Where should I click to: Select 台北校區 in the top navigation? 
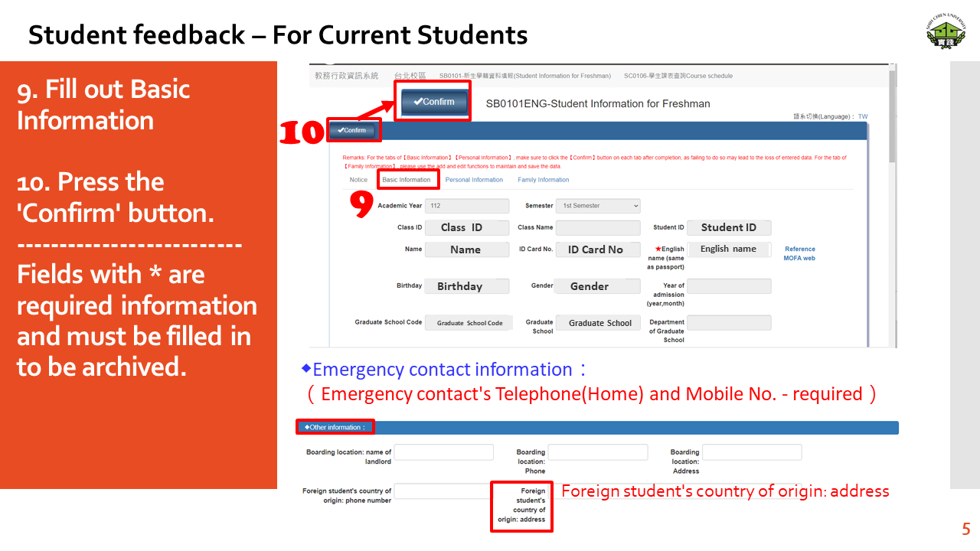click(x=410, y=76)
